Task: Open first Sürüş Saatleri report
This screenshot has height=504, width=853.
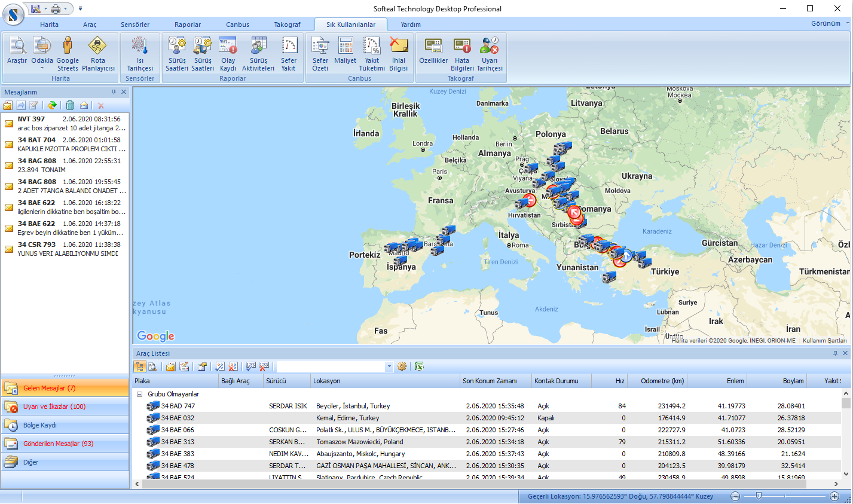Action: coord(177,54)
